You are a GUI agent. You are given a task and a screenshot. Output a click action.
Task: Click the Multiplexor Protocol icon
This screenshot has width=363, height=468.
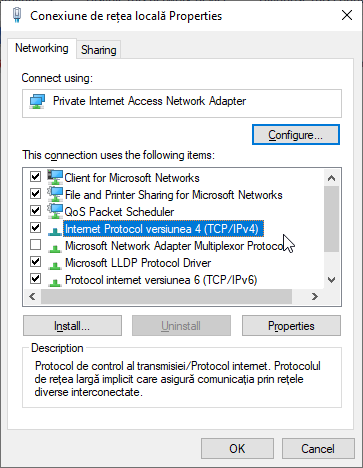click(x=55, y=248)
